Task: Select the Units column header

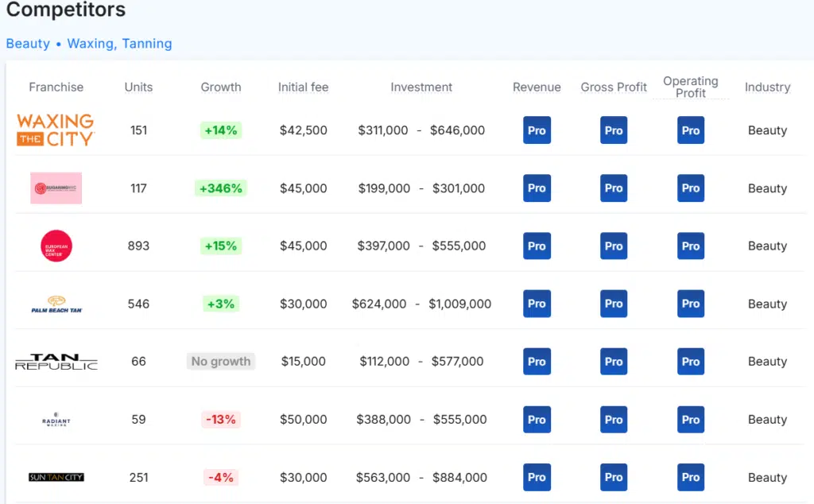Action: (138, 87)
